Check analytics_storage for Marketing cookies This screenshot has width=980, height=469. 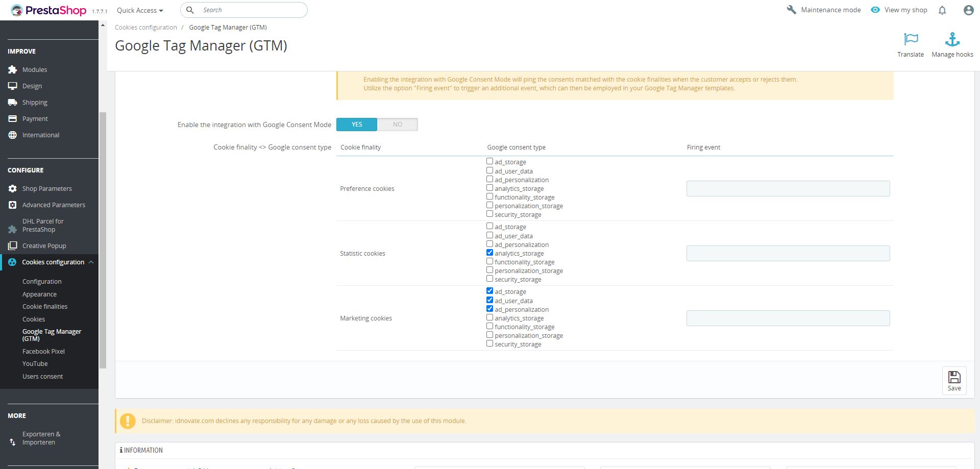point(490,317)
